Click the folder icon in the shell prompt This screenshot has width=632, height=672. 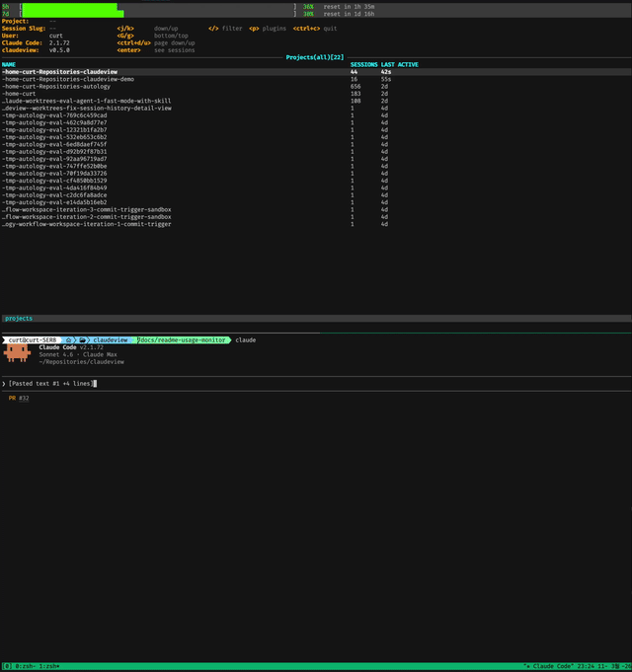coord(82,339)
